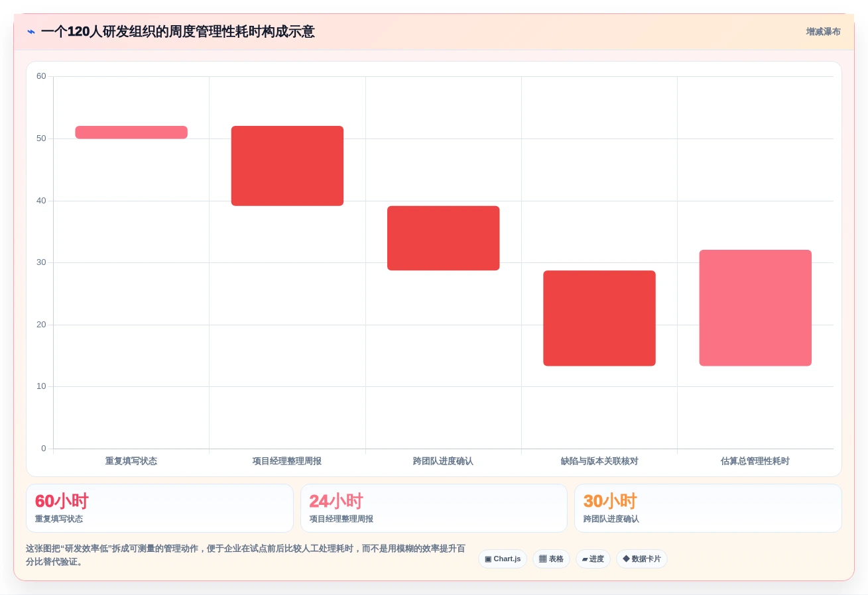The height and width of the screenshot is (595, 868).
Task: Click the 重复填写状态 bar in the chart
Action: [131, 133]
